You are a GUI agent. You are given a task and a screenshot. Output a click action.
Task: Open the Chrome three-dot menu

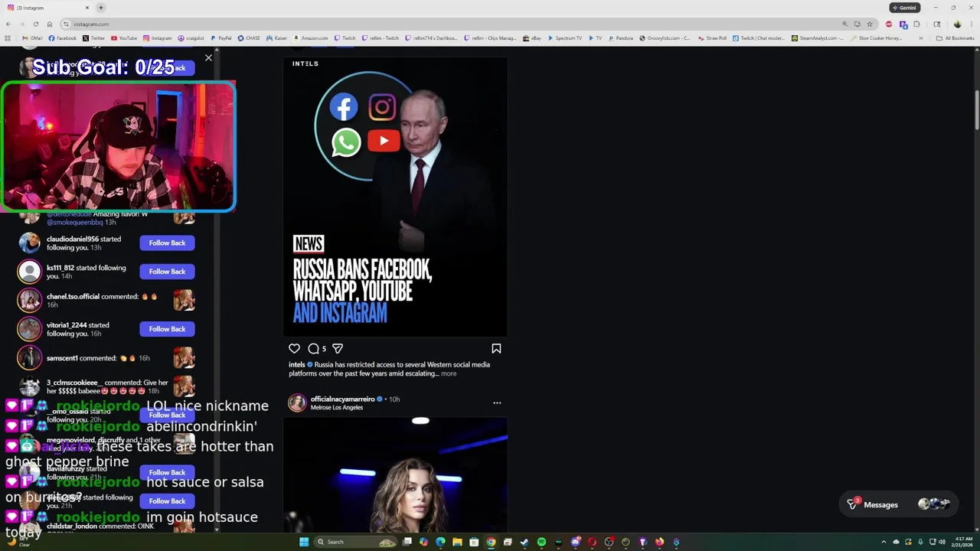972,24
